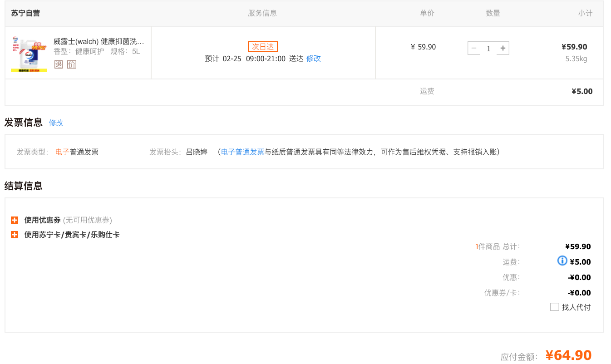Click the 苏宁自营 store name
This screenshot has height=364, width=611.
point(25,13)
